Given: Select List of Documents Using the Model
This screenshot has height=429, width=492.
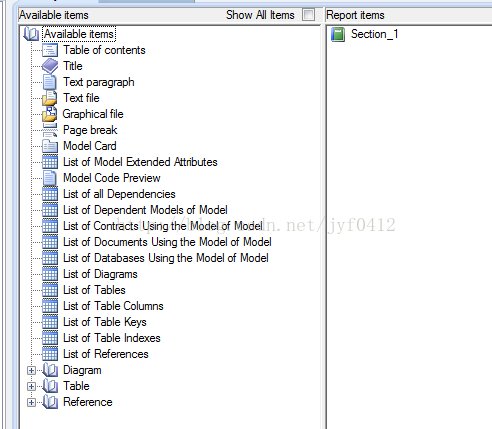Looking at the screenshot, I should [167, 242].
